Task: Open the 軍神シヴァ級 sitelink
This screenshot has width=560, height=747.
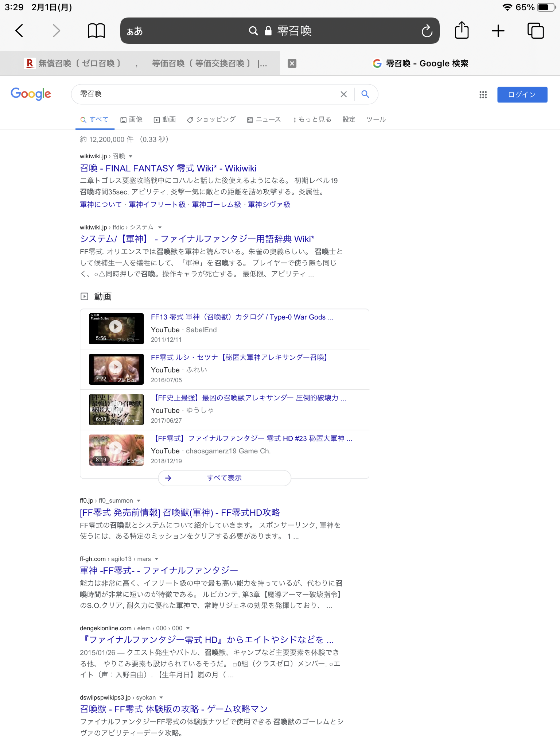Action: point(269,205)
